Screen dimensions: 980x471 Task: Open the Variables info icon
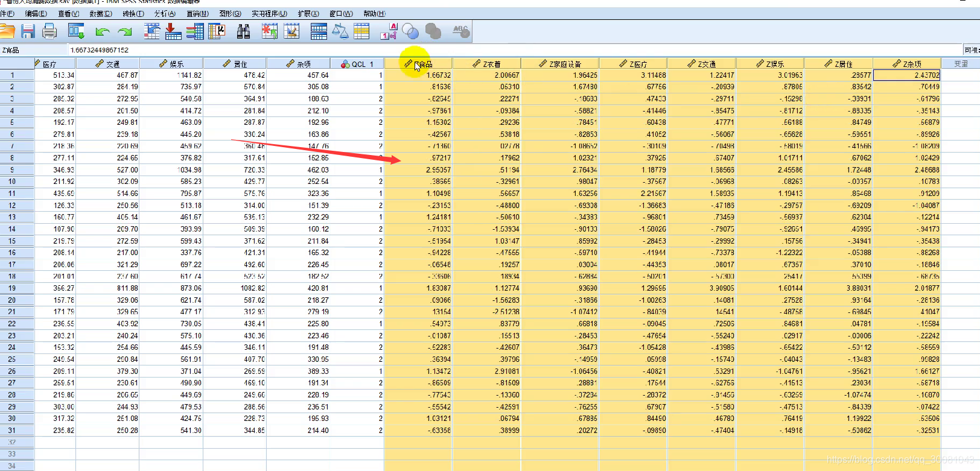click(195, 31)
